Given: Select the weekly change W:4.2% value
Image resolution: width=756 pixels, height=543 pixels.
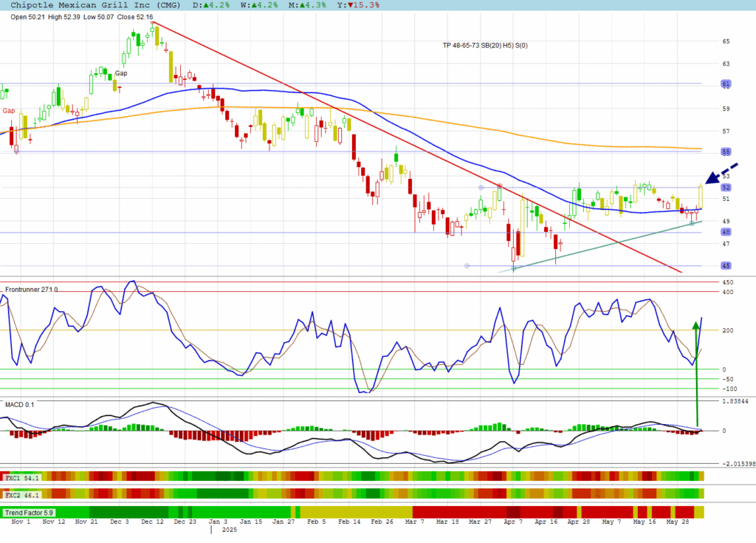Looking at the screenshot, I should tap(259, 5).
